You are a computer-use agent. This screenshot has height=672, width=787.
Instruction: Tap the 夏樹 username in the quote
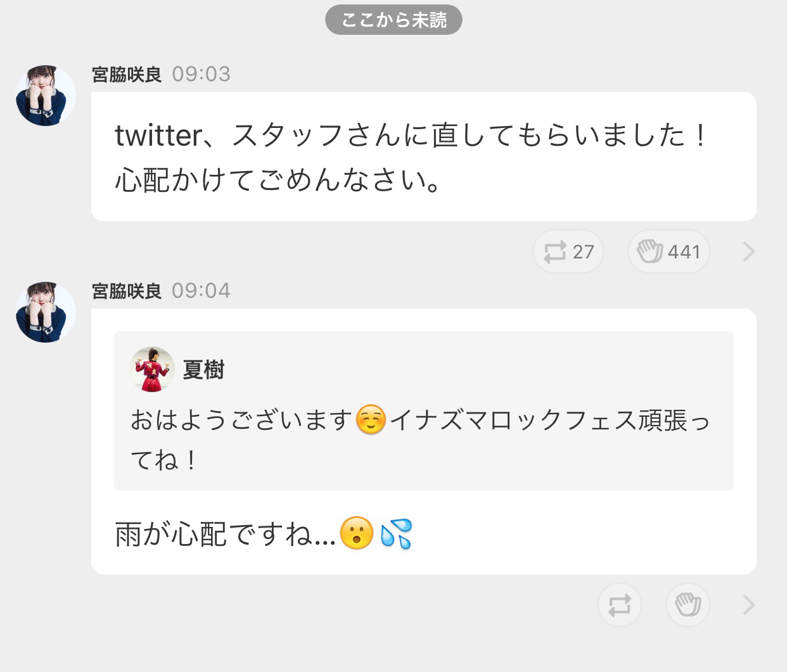[x=203, y=369]
